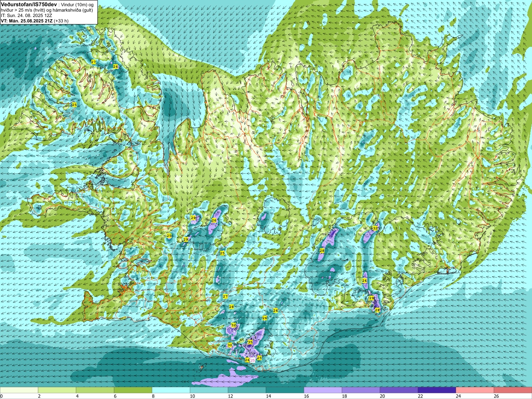Click the "VT: Mán. 25.08.2025 21Z" valid-time text
The image size is (532, 399).
[x=26, y=20]
